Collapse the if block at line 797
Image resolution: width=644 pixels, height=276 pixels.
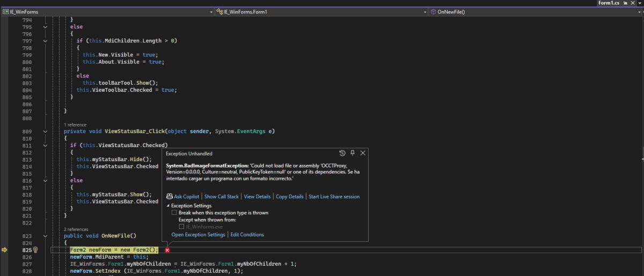pos(45,41)
